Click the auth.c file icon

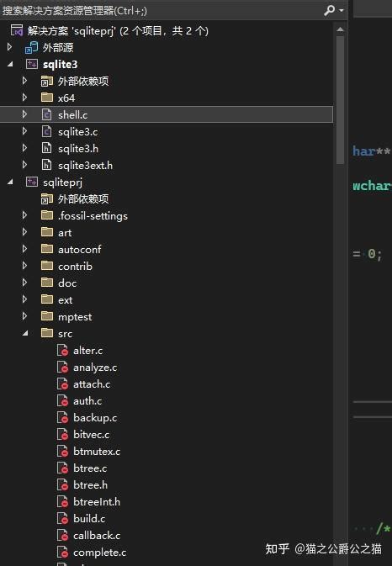coord(62,400)
